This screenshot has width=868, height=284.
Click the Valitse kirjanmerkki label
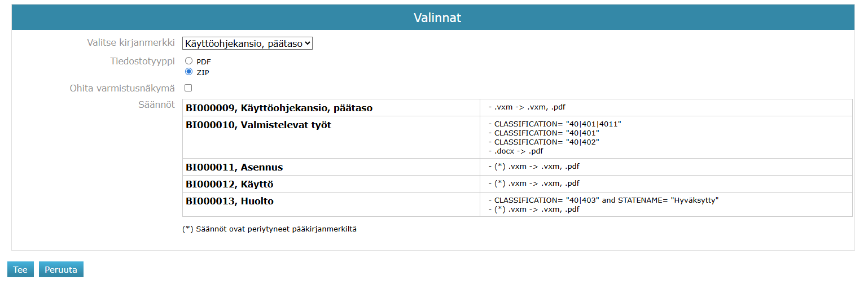131,43
